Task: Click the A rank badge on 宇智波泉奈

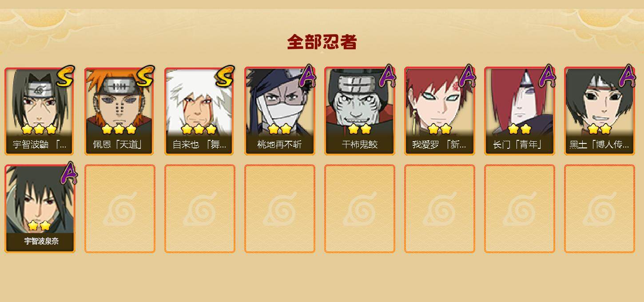Action: tap(68, 173)
